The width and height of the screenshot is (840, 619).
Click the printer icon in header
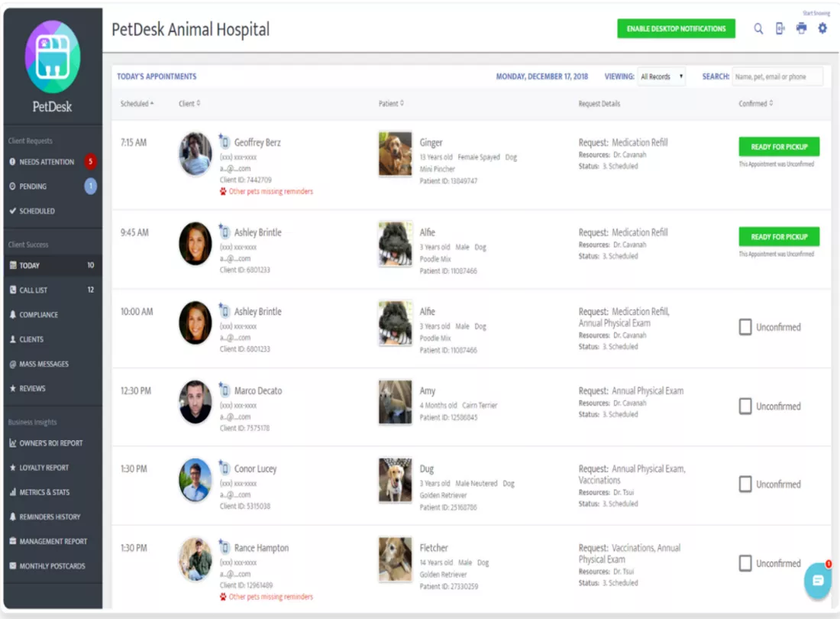click(801, 28)
